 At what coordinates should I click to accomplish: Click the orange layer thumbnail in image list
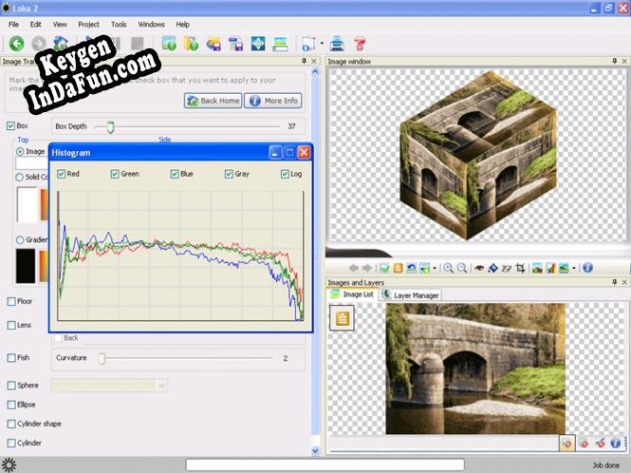342,318
